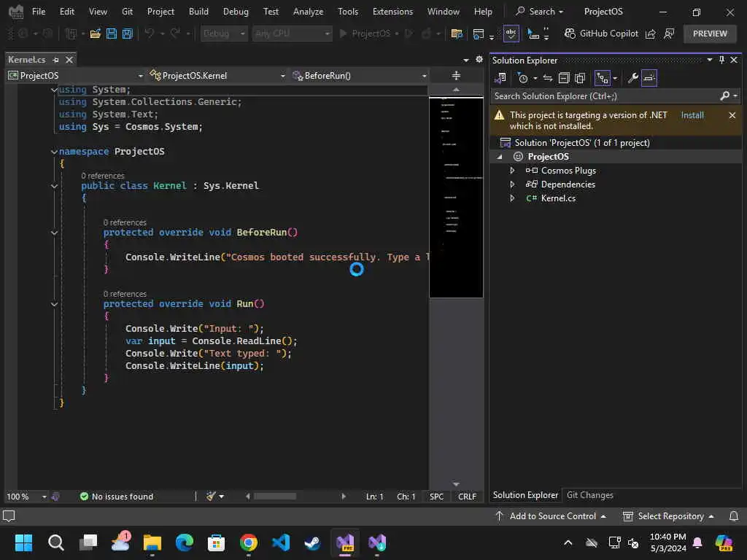Click the code minimap overview
This screenshot has width=747, height=560.
point(456,197)
